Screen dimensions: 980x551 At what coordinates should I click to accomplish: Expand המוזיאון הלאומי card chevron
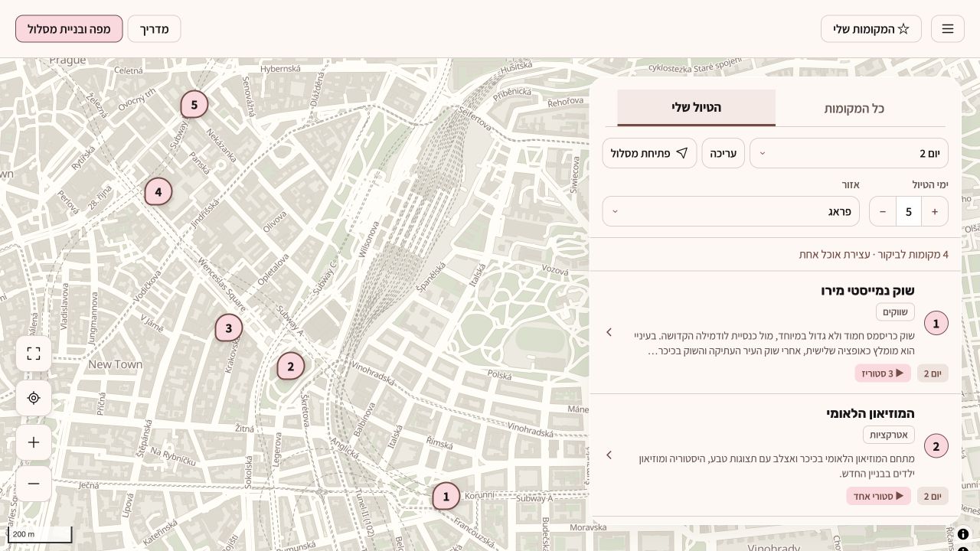point(609,455)
